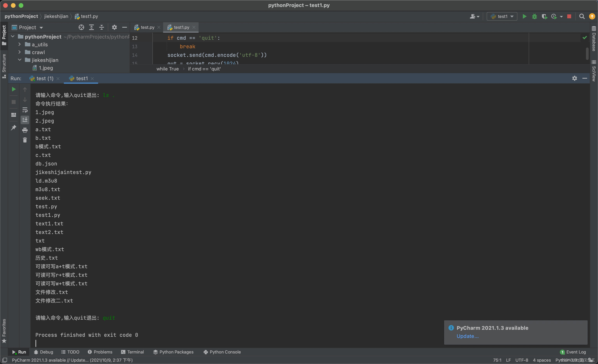Screen dimensions: 598x364
Task: Click the UTF-8 encoding in status bar
Action: tap(521, 360)
